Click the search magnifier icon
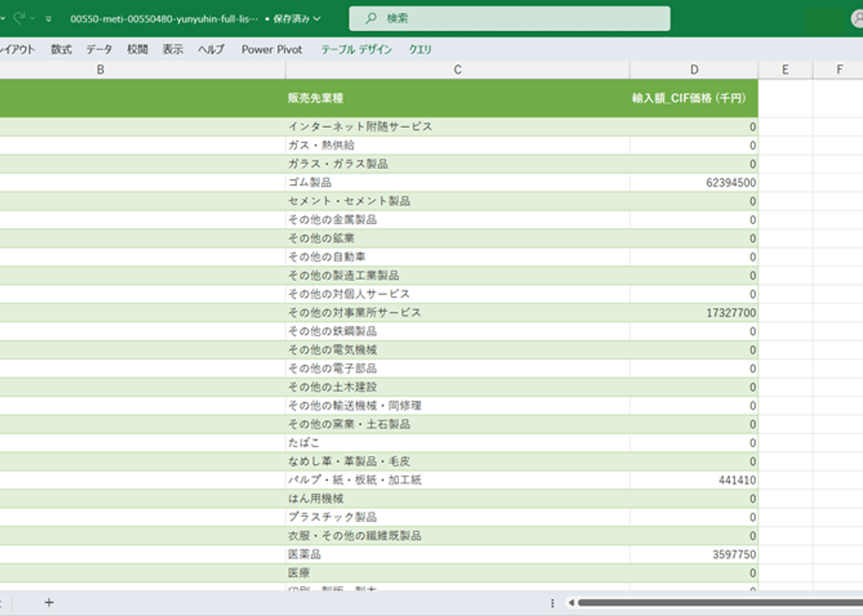863x616 pixels. pos(371,18)
